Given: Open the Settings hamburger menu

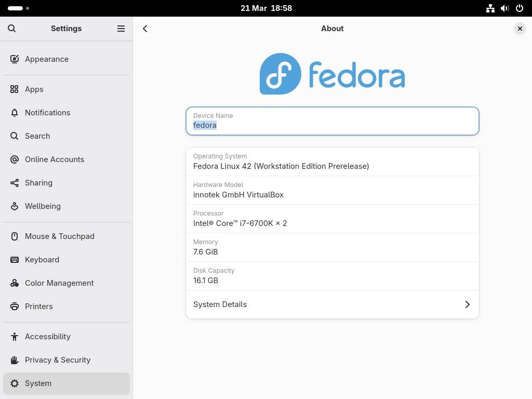Looking at the screenshot, I should 121,29.
